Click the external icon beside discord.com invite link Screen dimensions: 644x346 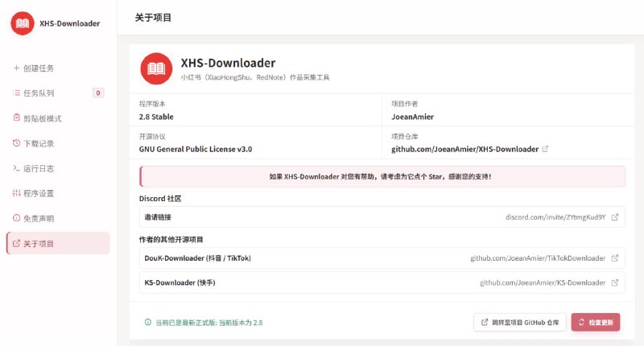(615, 217)
